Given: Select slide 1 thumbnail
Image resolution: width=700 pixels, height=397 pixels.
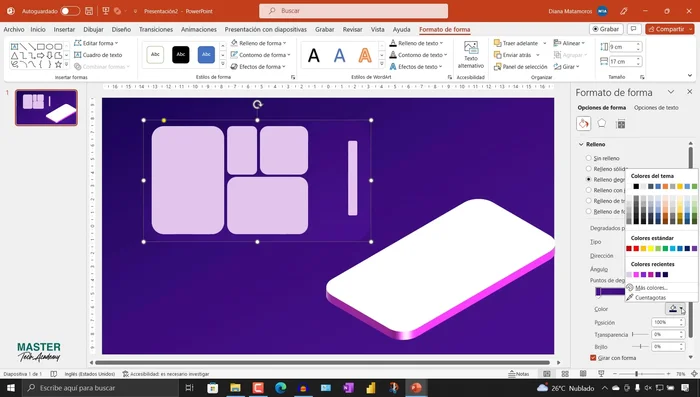Looking at the screenshot, I should [x=46, y=107].
